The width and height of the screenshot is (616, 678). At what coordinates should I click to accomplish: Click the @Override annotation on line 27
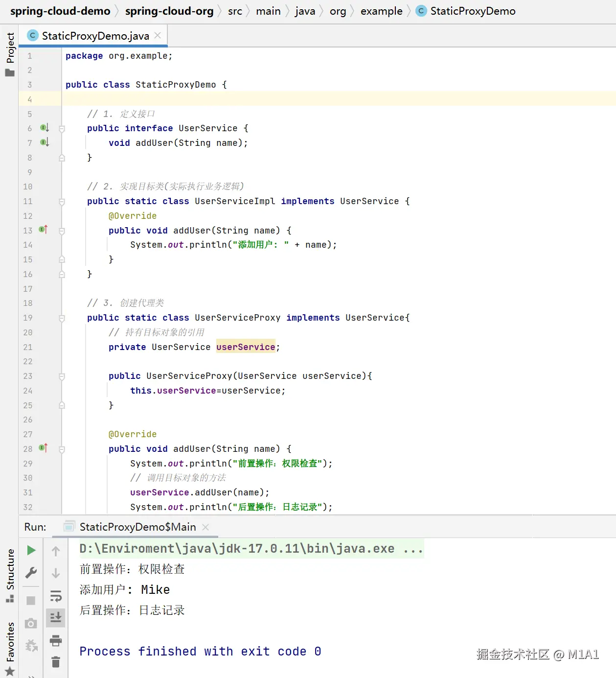[x=133, y=434]
